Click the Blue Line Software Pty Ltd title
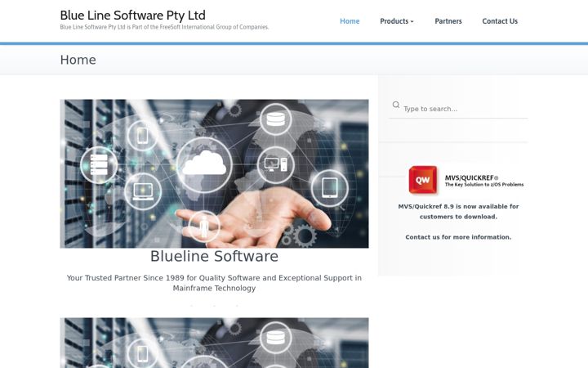588x368 pixels. (x=133, y=16)
